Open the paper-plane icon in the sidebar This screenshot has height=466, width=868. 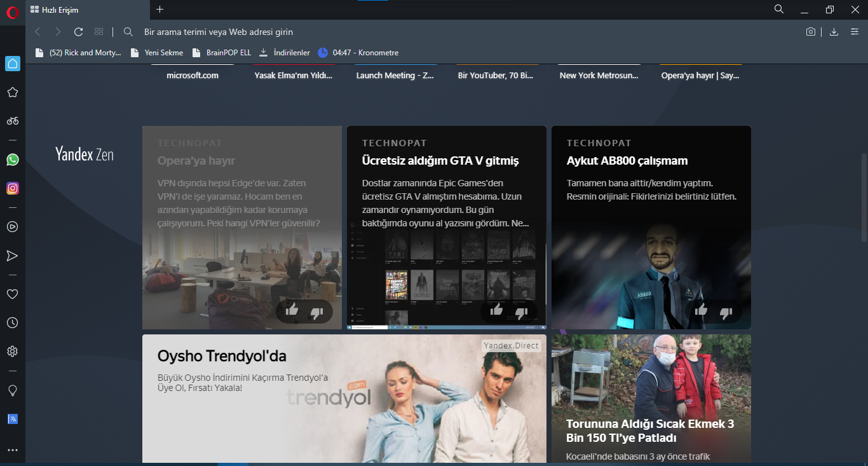pos(12,256)
